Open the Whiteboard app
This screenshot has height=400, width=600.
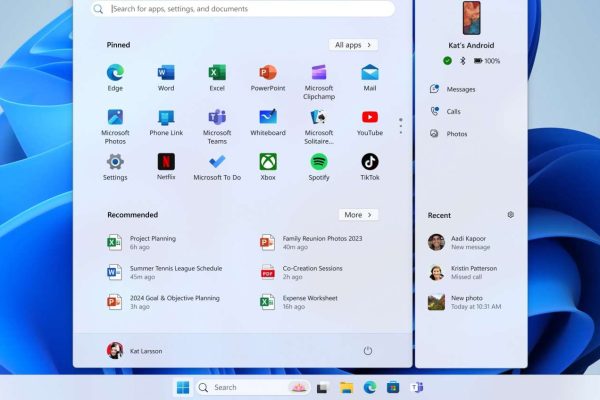point(268,123)
